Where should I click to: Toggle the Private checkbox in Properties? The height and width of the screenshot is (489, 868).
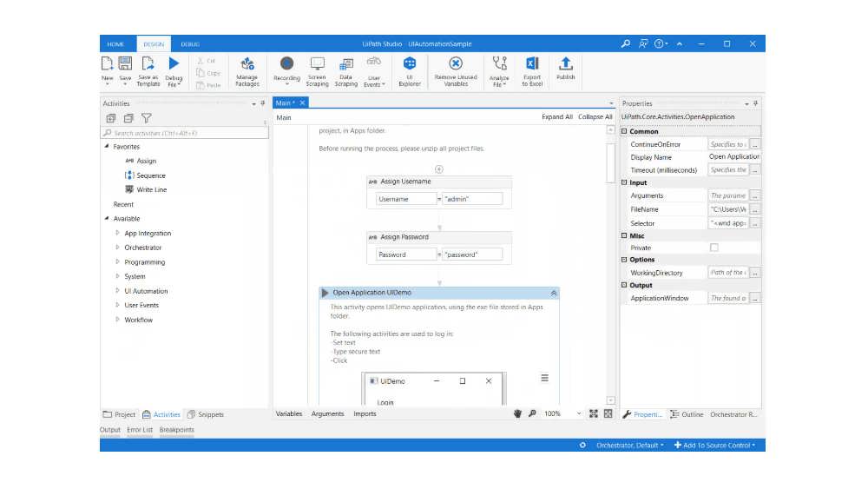pyautogui.click(x=714, y=248)
